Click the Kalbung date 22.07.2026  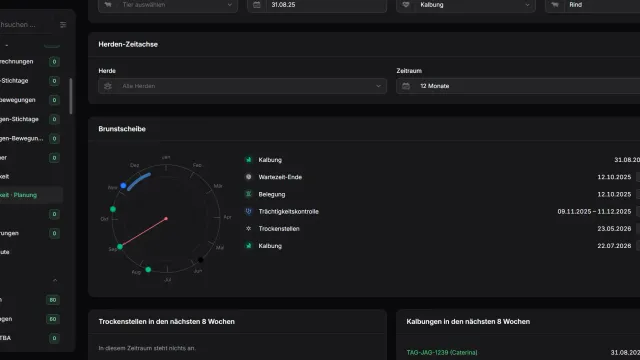click(x=614, y=246)
